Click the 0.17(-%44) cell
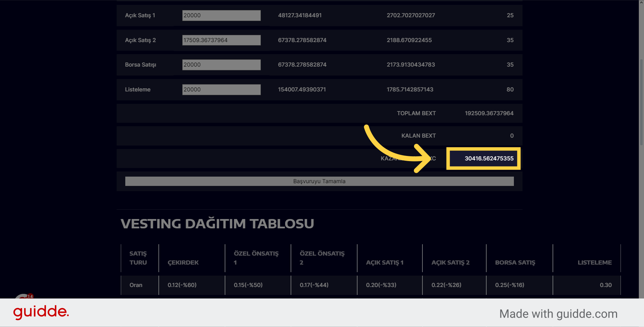644x327 pixels. pyautogui.click(x=314, y=285)
